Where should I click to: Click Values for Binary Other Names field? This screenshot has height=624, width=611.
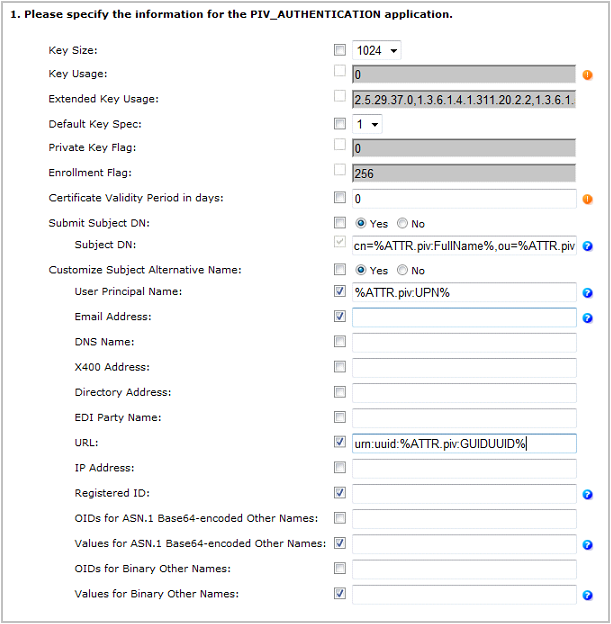tap(464, 595)
